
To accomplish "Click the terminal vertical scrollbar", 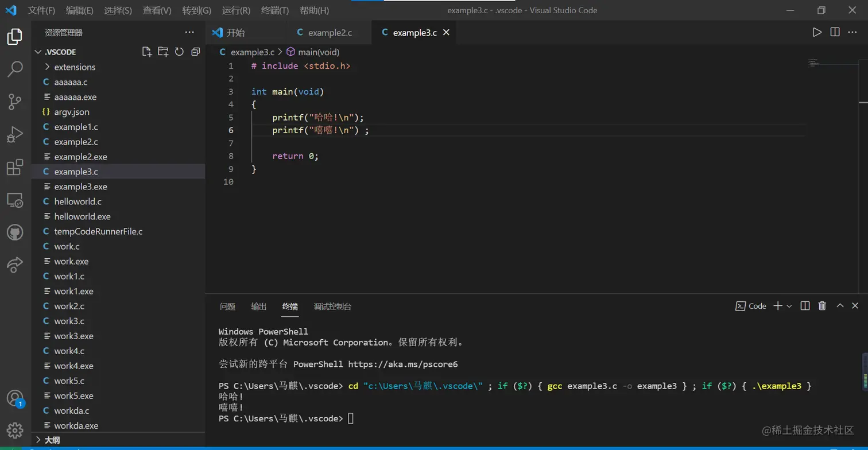I will tap(865, 372).
